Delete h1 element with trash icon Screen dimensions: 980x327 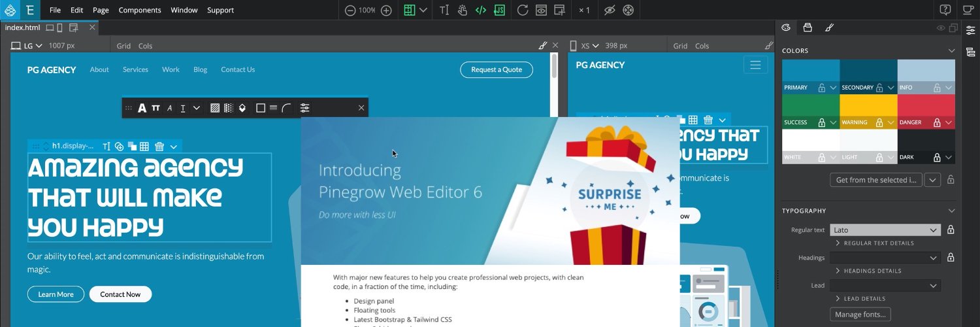click(159, 146)
